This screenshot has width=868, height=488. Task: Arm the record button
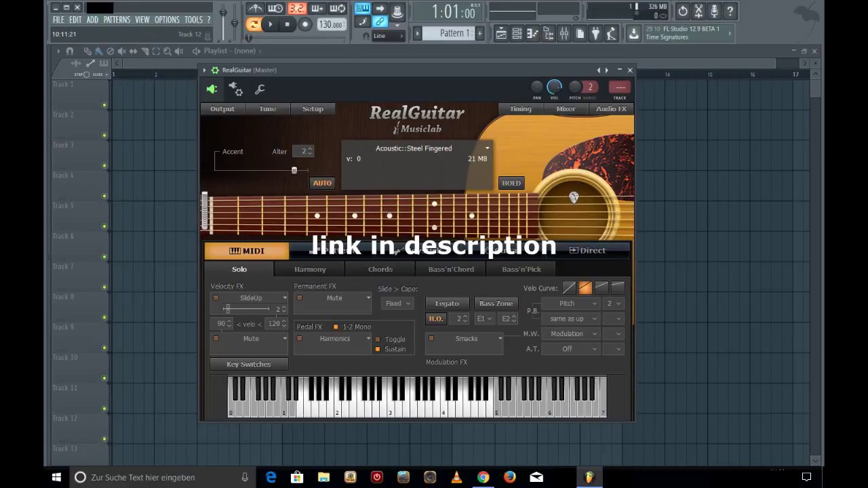click(304, 24)
